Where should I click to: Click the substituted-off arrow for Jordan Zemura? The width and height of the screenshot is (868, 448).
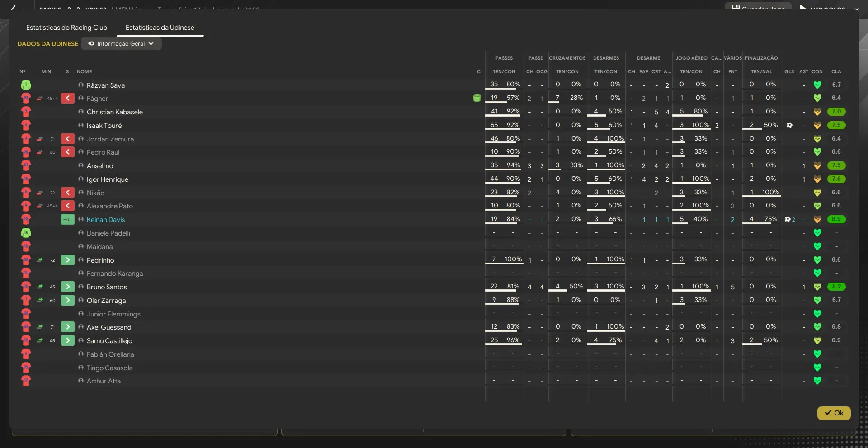pos(67,139)
